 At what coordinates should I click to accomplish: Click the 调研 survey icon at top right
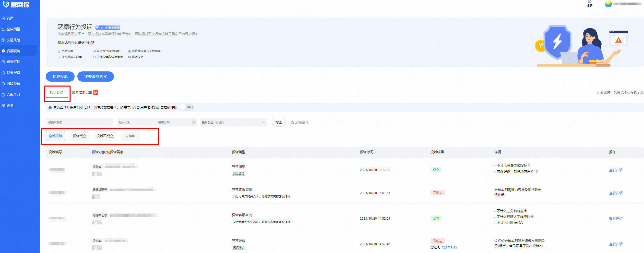(x=589, y=2)
